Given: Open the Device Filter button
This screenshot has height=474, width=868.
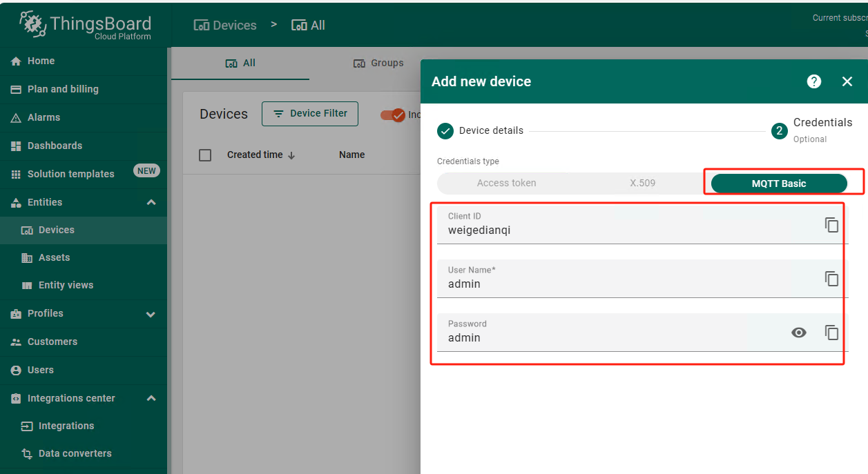Looking at the screenshot, I should pyautogui.click(x=309, y=114).
